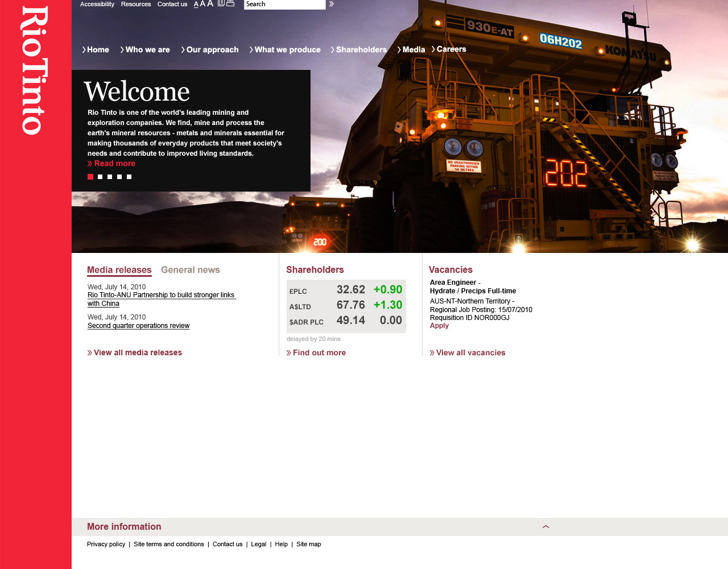Screen dimensions: 728x569
Task: Click the £PLC share price 32.62
Action: coord(351,290)
